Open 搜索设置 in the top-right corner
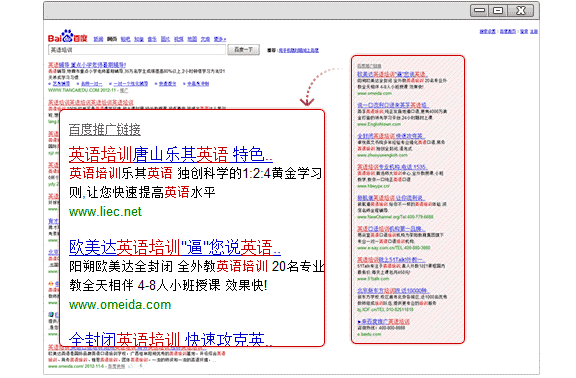This screenshot has width=576, height=378. (487, 32)
